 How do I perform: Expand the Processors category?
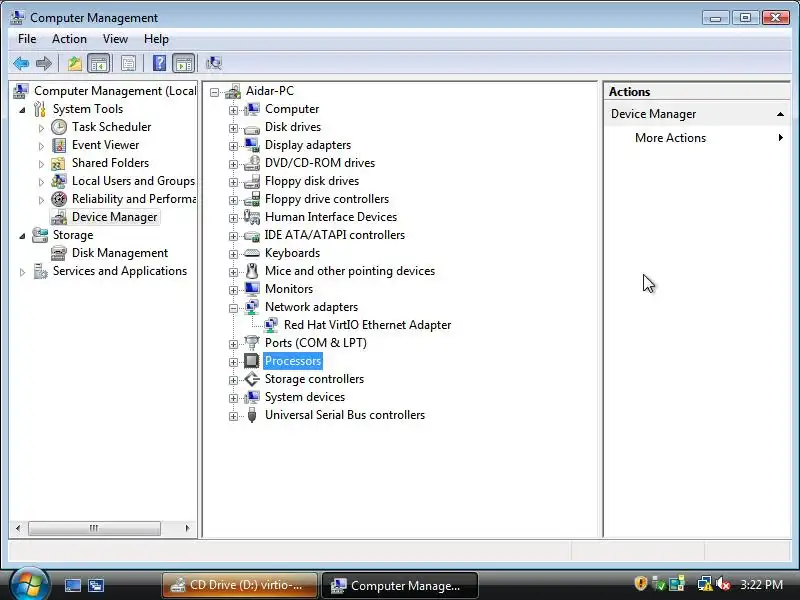pyautogui.click(x=233, y=362)
